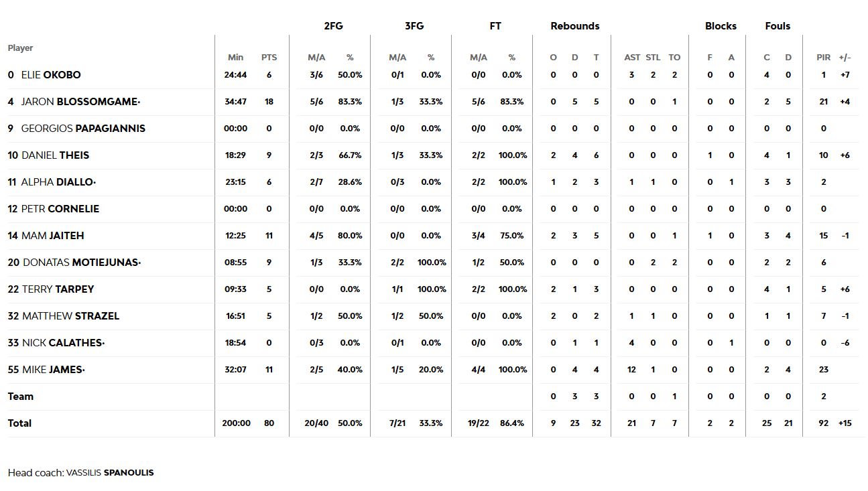
Task: Click the PIR column header
Action: point(823,58)
